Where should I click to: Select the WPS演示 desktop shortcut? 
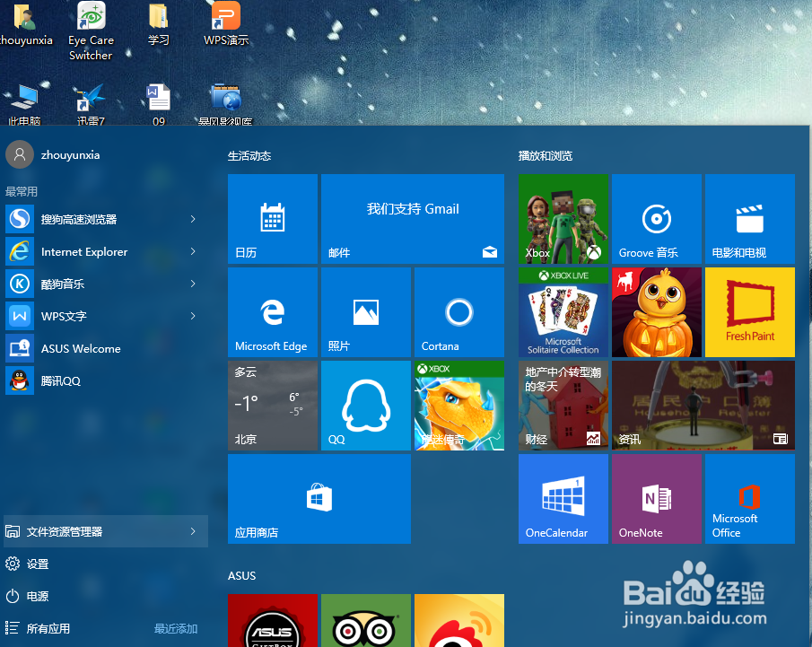(x=226, y=24)
